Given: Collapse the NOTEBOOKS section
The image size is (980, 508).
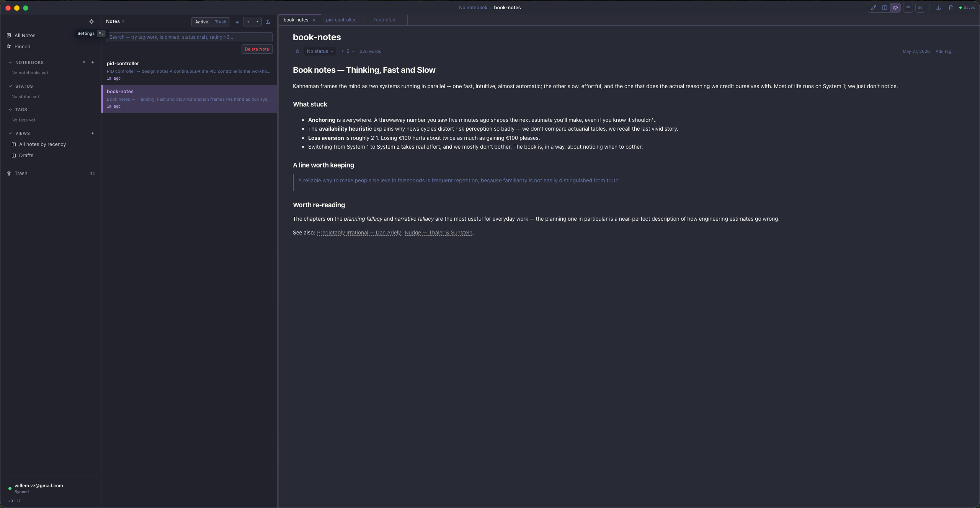Looking at the screenshot, I should point(10,62).
